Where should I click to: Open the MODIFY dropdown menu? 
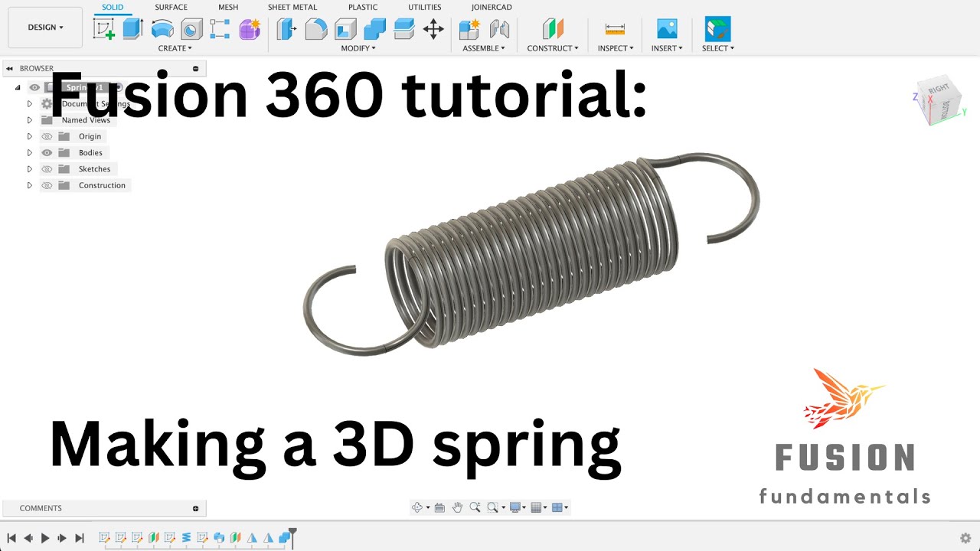click(358, 48)
